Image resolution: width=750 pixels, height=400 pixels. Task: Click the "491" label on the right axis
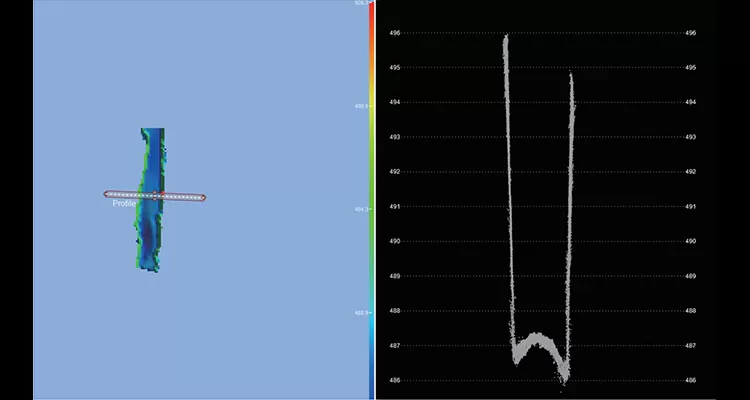point(691,207)
